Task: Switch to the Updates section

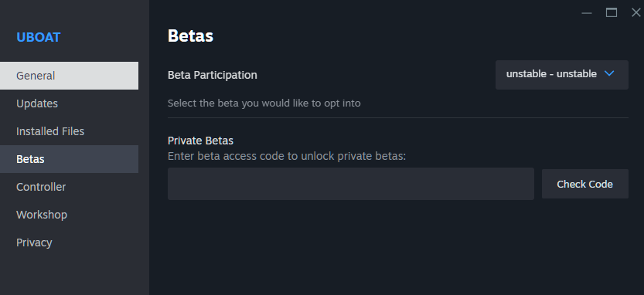Action: (69, 103)
